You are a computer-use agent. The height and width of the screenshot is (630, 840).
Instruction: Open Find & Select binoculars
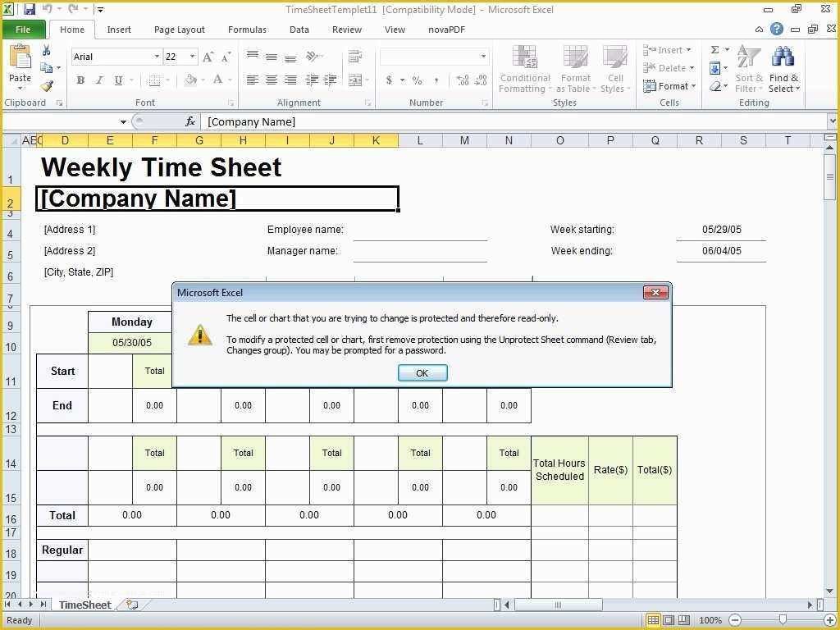783,69
